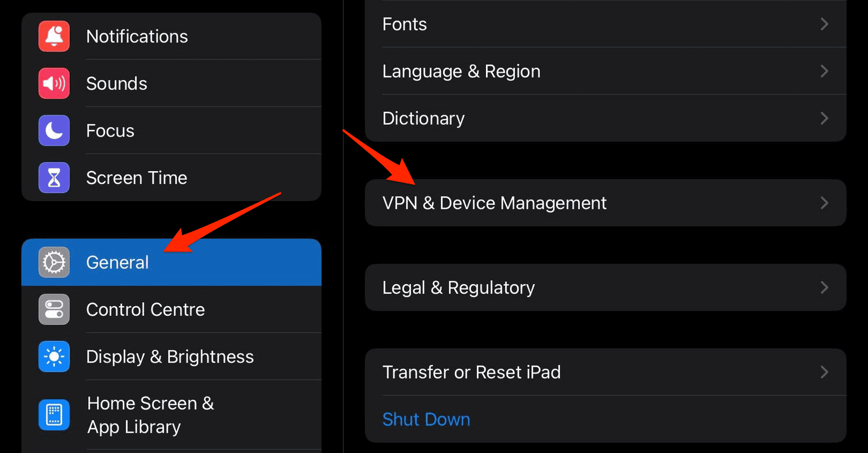Click the Language & Region chevron
This screenshot has width=868, height=453.
[824, 71]
